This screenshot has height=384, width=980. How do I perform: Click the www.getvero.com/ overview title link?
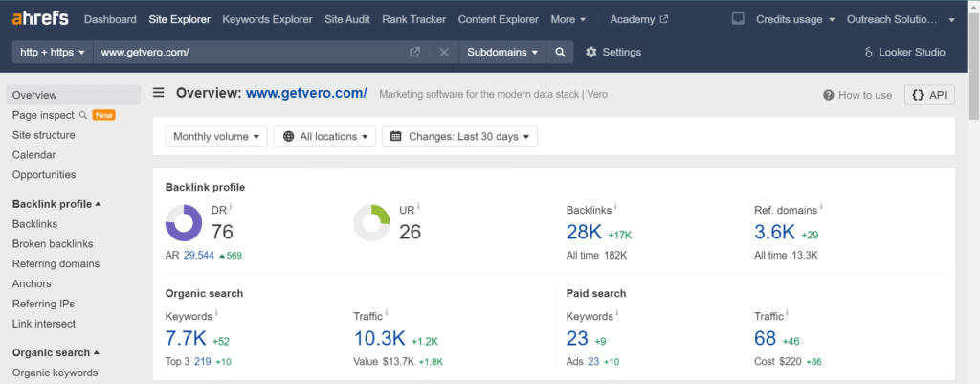[306, 93]
